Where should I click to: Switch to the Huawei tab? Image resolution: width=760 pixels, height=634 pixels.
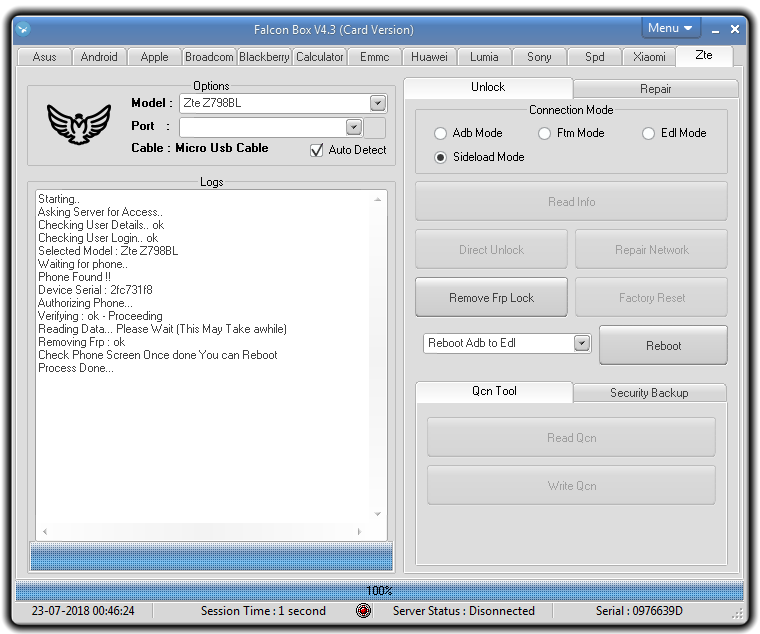point(429,57)
